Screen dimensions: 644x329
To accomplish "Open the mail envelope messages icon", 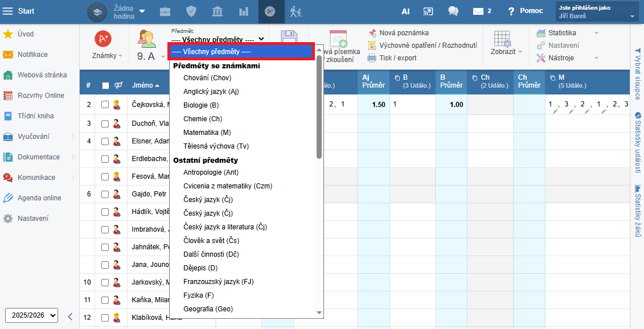I will (478, 11).
